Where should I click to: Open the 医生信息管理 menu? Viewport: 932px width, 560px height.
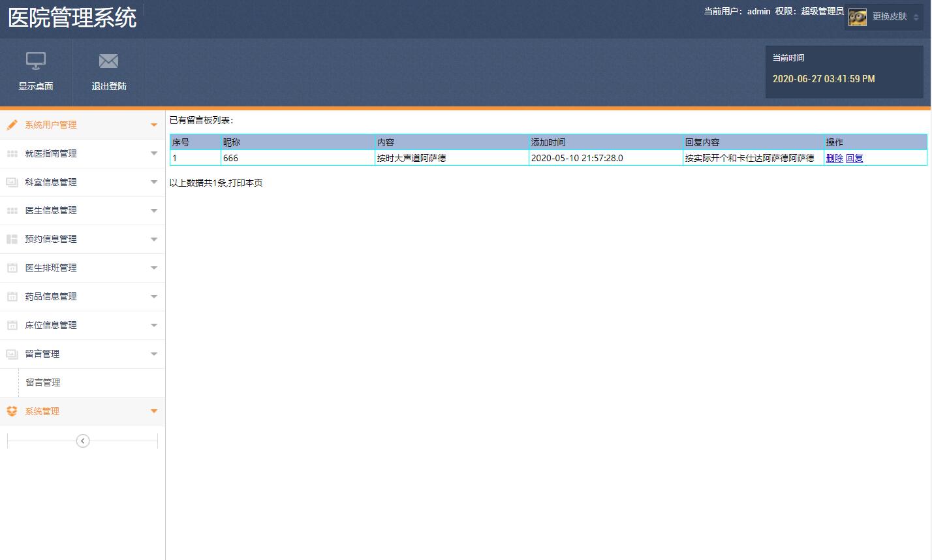[x=52, y=210]
